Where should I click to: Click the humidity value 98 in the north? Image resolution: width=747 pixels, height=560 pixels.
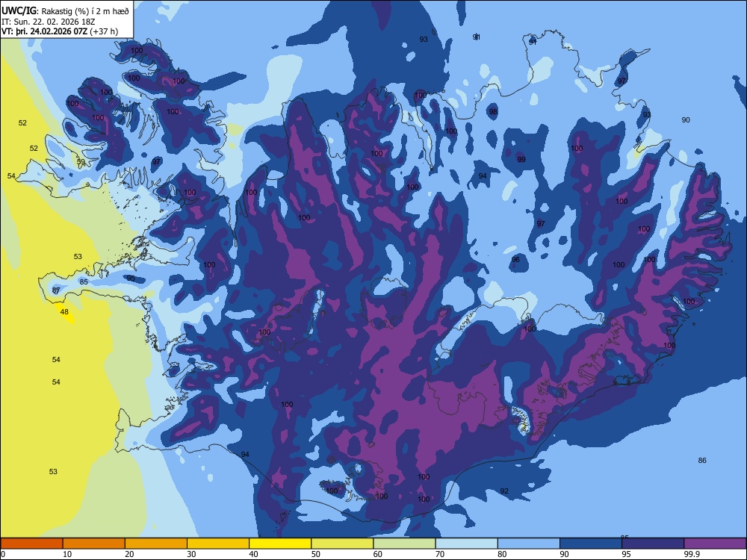click(x=493, y=112)
